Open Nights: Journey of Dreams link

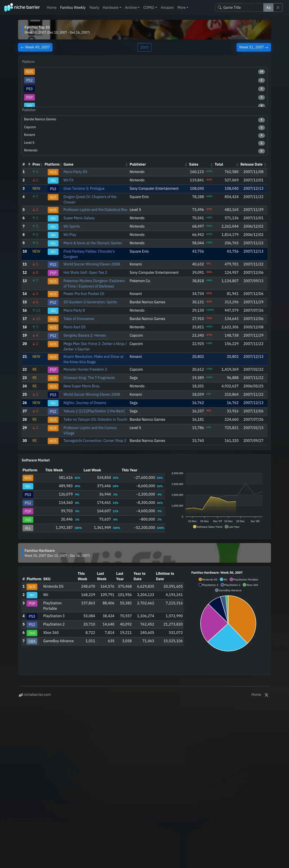tap(85, 403)
